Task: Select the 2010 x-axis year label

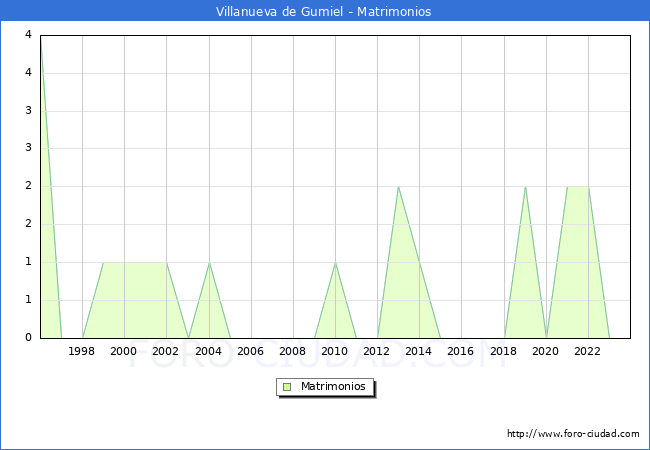Action: tap(334, 351)
